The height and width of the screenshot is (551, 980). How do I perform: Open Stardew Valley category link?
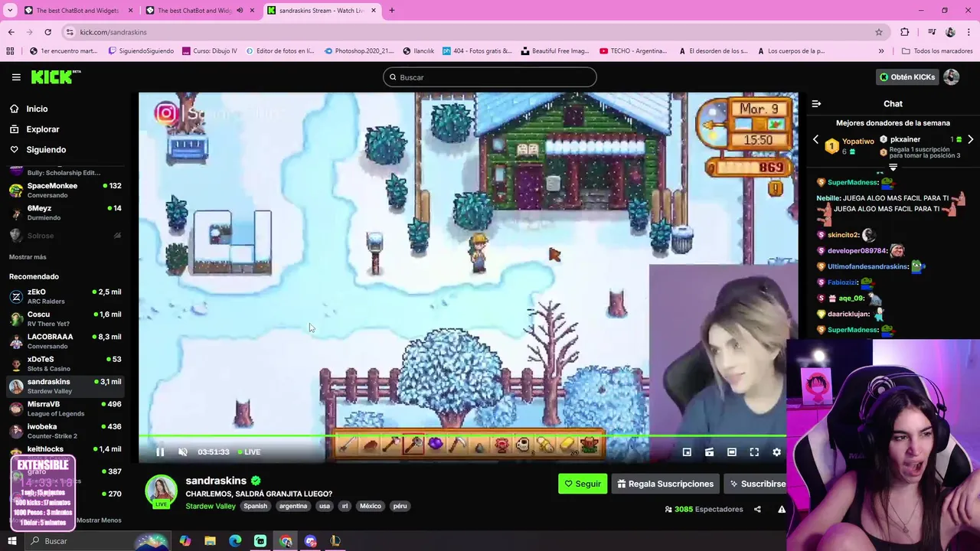coord(211,506)
